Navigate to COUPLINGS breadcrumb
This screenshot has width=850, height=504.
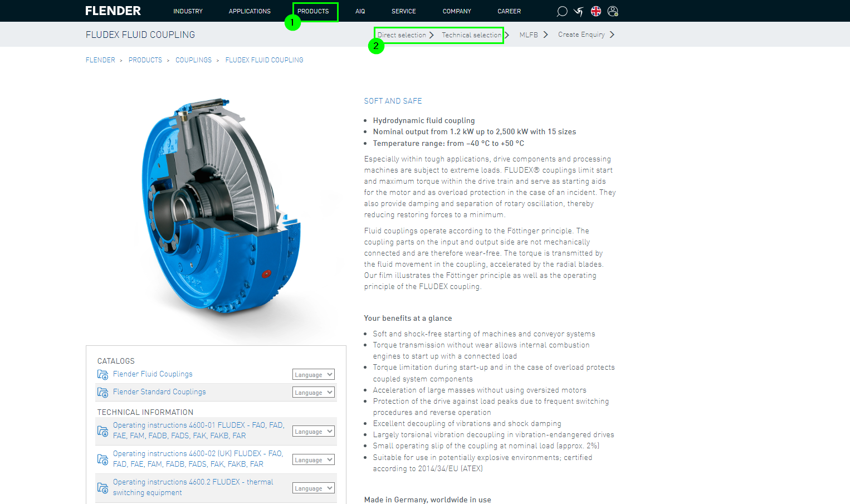tap(193, 60)
